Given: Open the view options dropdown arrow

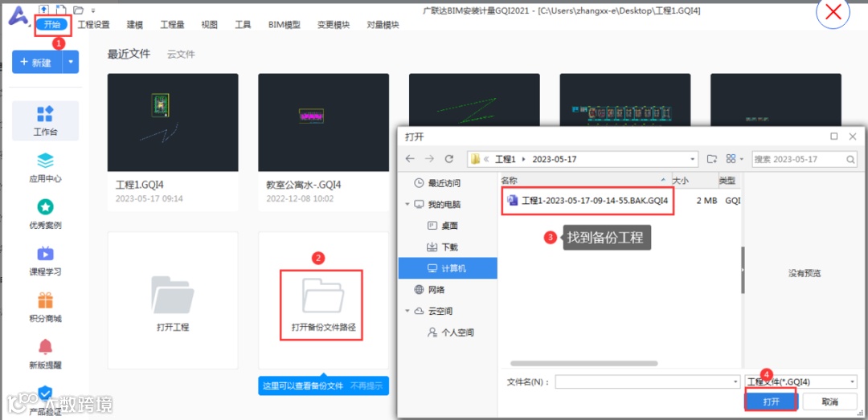Looking at the screenshot, I should [742, 159].
